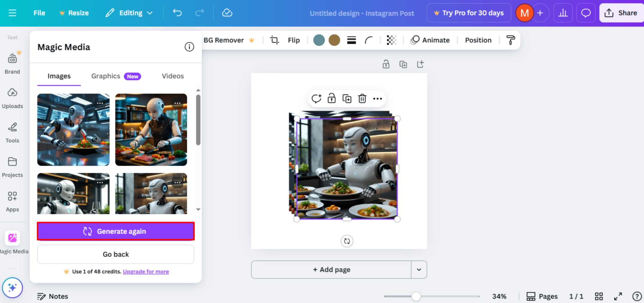Select the Copy Style paint roller tool

point(511,40)
